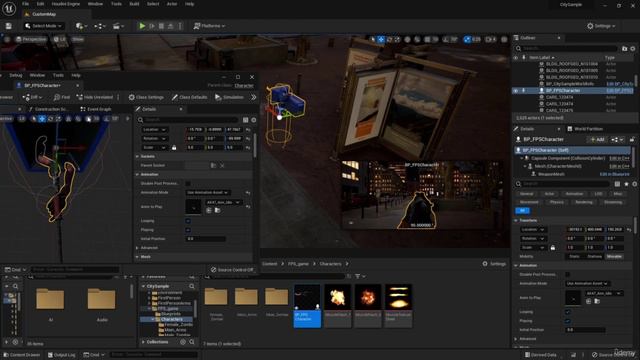
Task: Click the Find button in Blueprint toolbar
Action: click(x=62, y=97)
